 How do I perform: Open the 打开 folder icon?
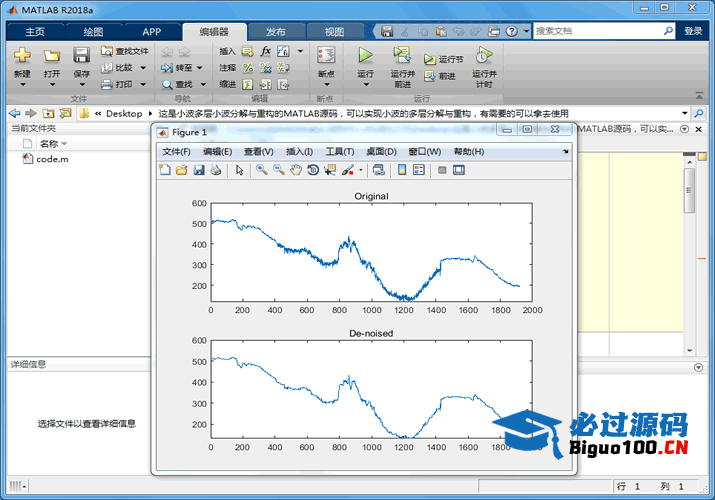click(52, 56)
